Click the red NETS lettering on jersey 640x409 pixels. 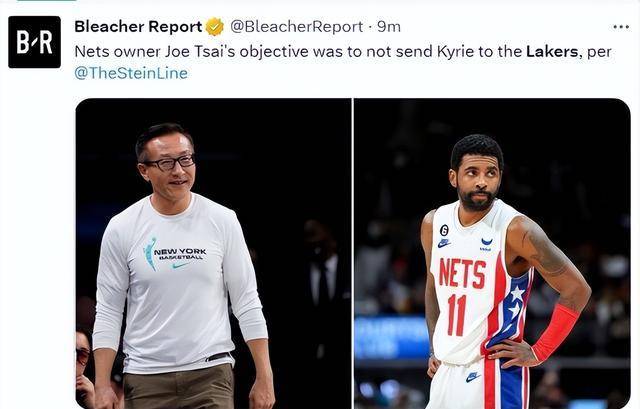[x=462, y=273]
